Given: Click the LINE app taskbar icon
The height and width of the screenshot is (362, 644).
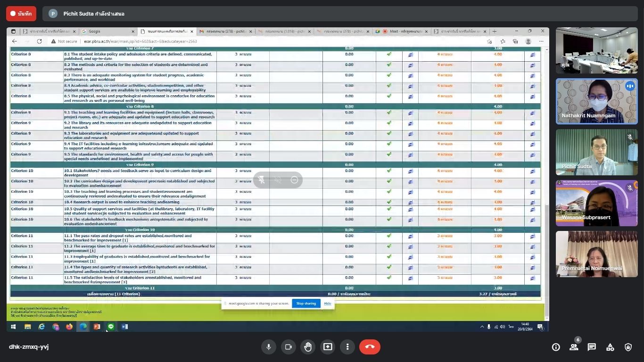Looking at the screenshot, I should [111, 327].
